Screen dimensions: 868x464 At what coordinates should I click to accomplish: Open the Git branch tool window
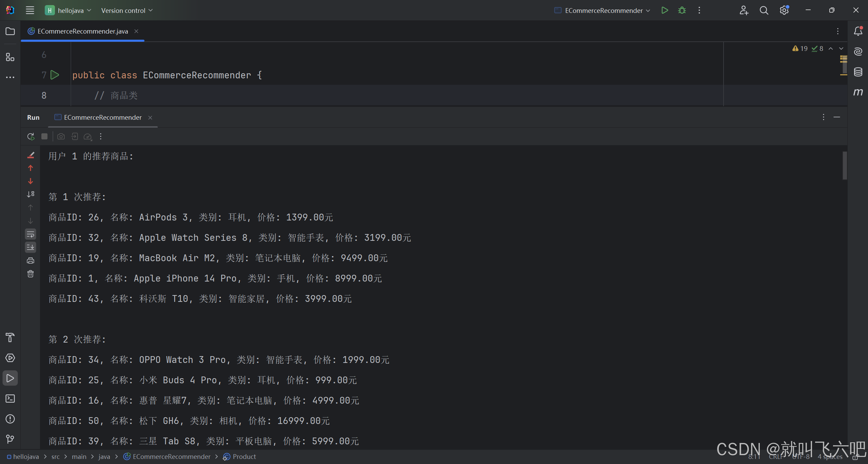pos(10,439)
